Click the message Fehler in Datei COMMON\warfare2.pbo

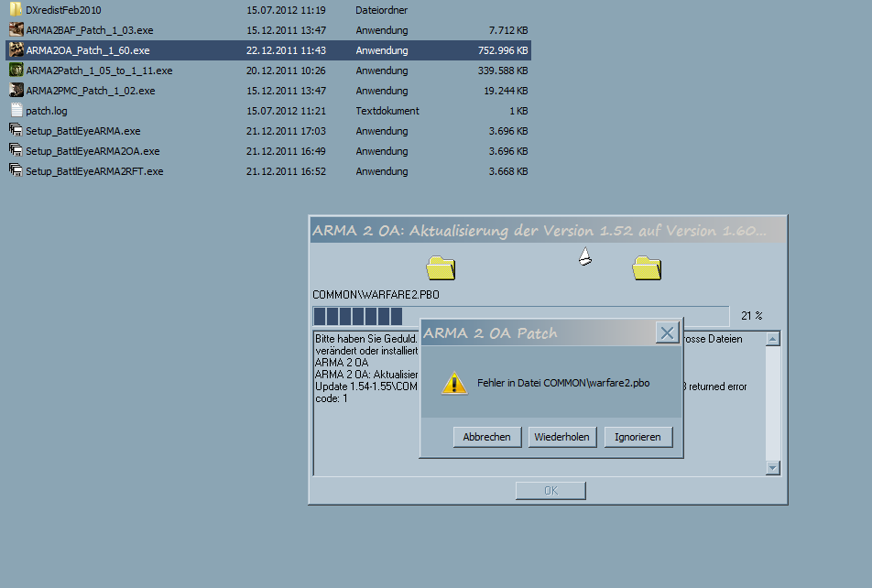click(x=563, y=383)
